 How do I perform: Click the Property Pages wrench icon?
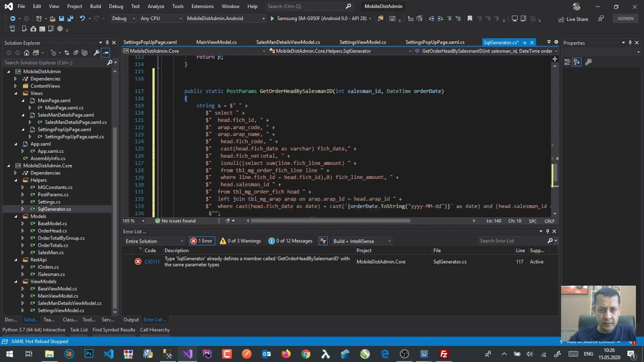click(x=588, y=62)
